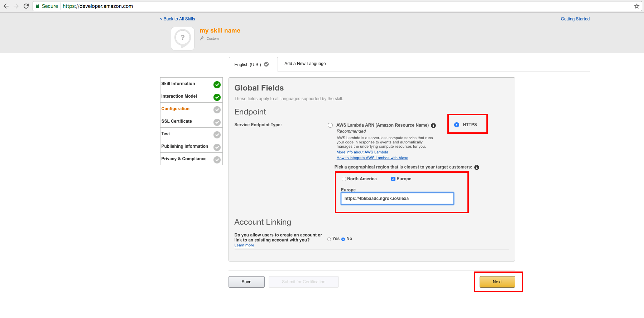Click the yellow Next button
Viewport: 644px width, 318px height.
[497, 282]
